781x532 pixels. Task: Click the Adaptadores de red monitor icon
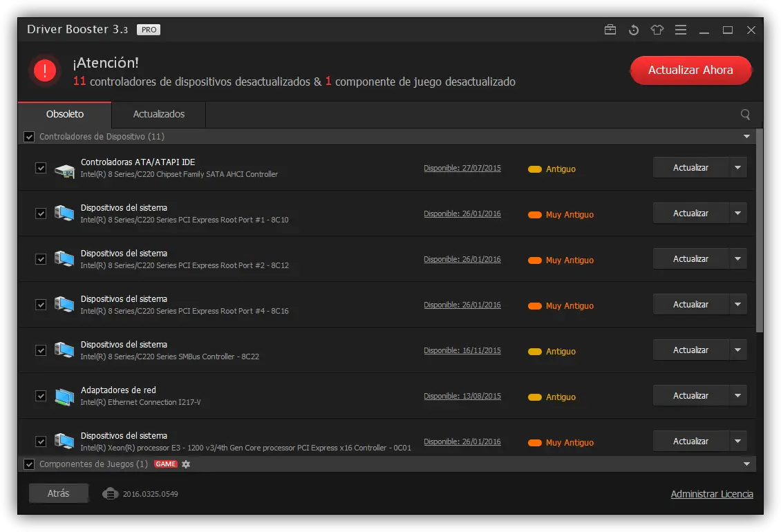64,397
